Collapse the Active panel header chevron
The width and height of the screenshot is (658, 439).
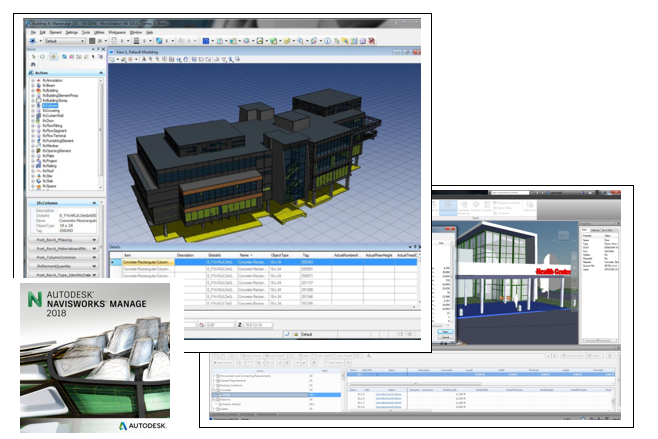101,73
